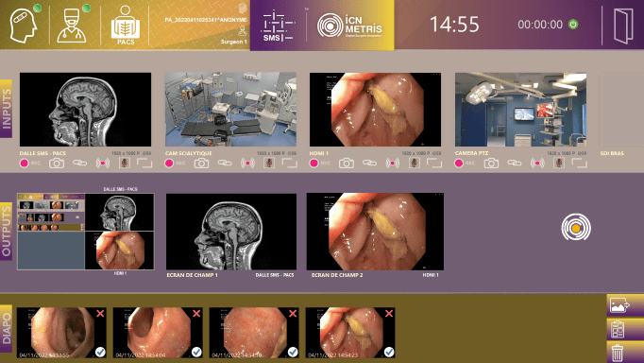
Task: Select the DIAPO side tab
Action: coord(7,328)
